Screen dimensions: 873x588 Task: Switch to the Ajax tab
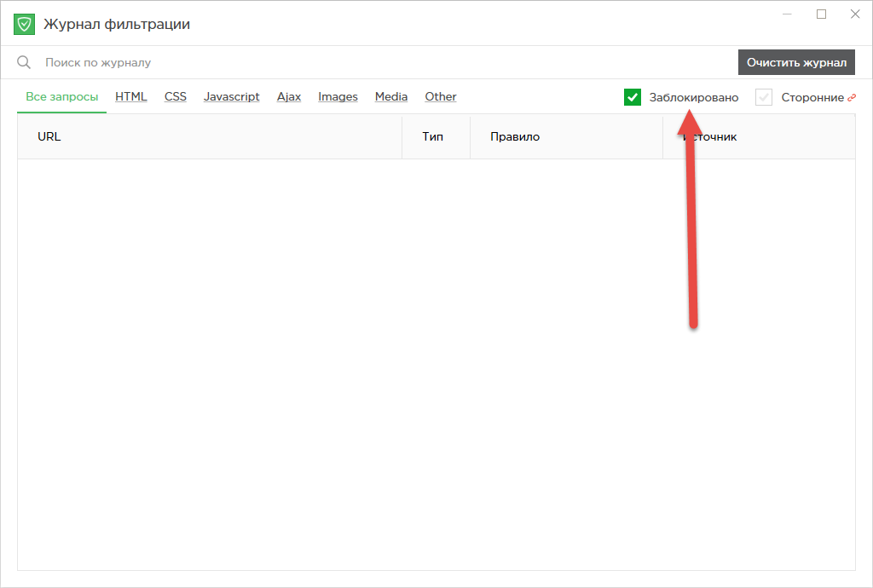pyautogui.click(x=289, y=97)
